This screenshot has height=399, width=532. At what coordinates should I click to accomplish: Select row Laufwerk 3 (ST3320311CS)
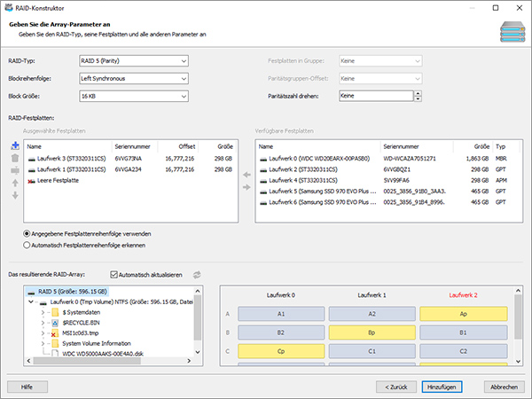coord(130,159)
